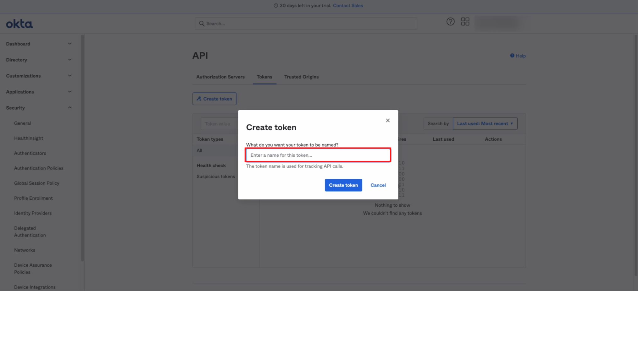Click the search magnifier icon
Image resolution: width=644 pixels, height=347 pixels.
point(202,24)
